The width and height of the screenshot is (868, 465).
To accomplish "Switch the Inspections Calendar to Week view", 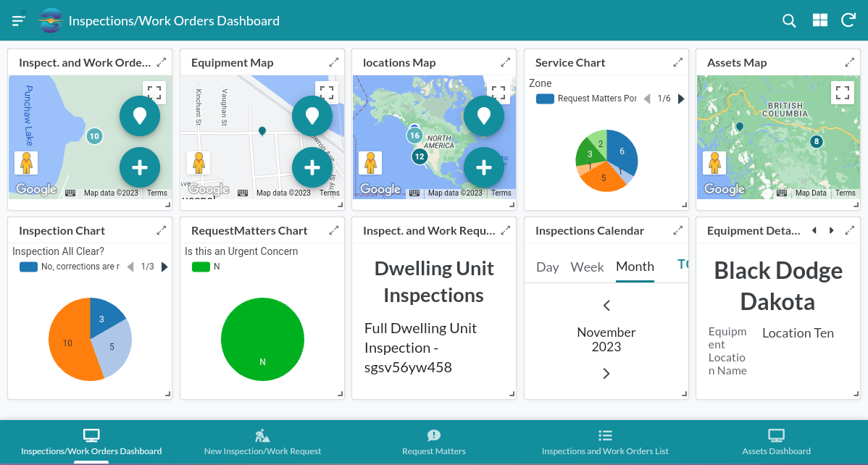I will [x=587, y=267].
